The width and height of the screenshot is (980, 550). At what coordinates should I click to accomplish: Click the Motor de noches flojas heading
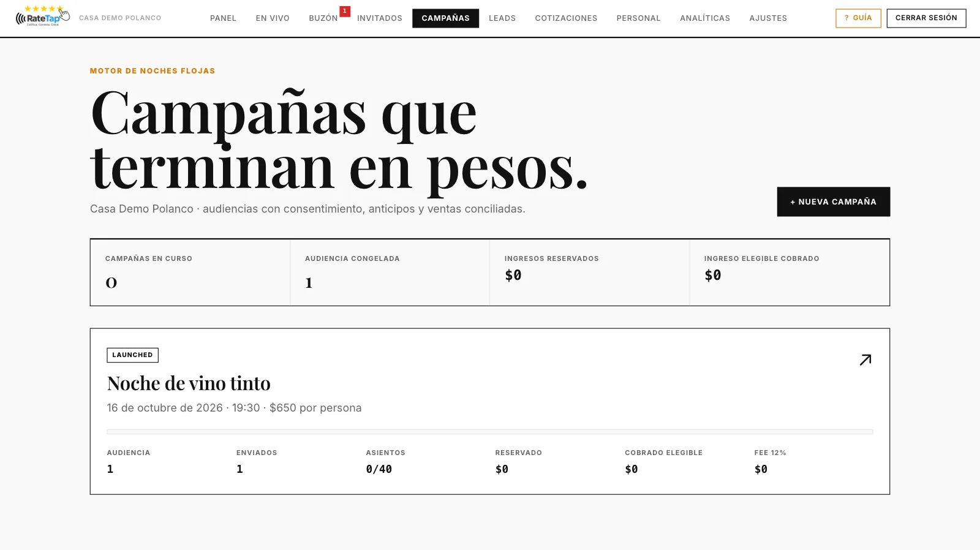click(153, 71)
